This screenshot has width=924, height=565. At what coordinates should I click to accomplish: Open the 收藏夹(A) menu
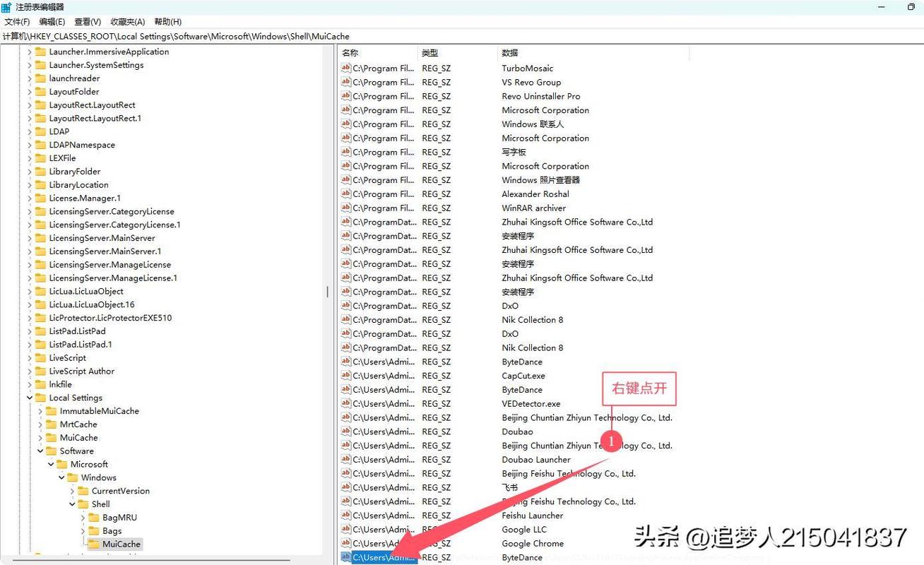[128, 22]
